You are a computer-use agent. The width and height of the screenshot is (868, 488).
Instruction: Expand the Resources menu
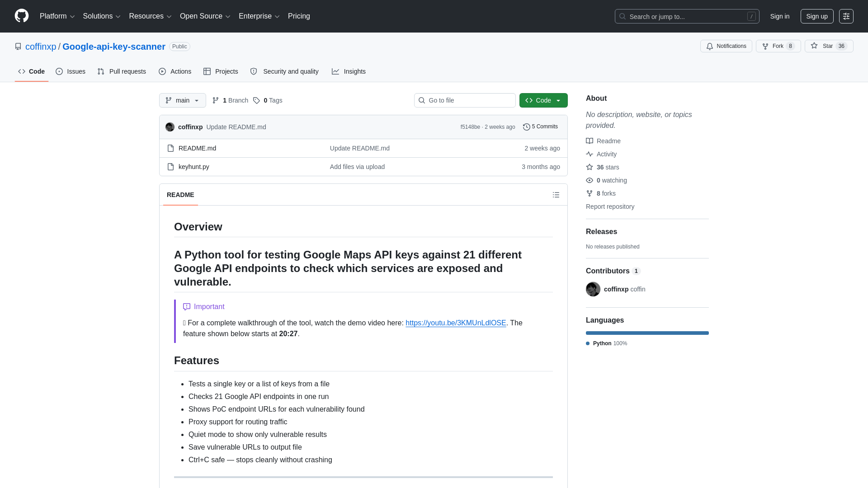150,16
